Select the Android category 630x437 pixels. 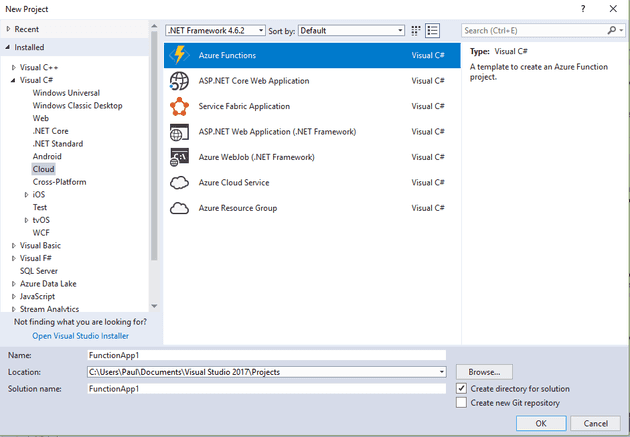click(x=47, y=156)
